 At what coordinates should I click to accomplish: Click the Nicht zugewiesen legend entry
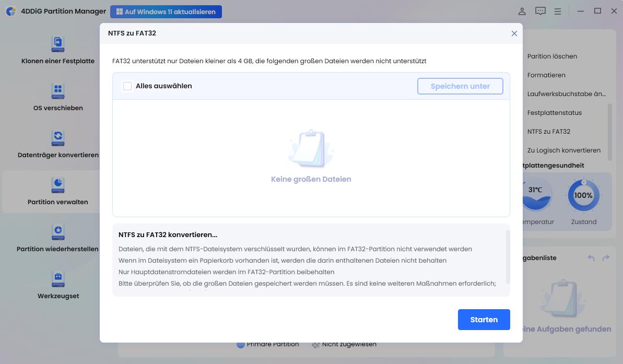coord(344,344)
